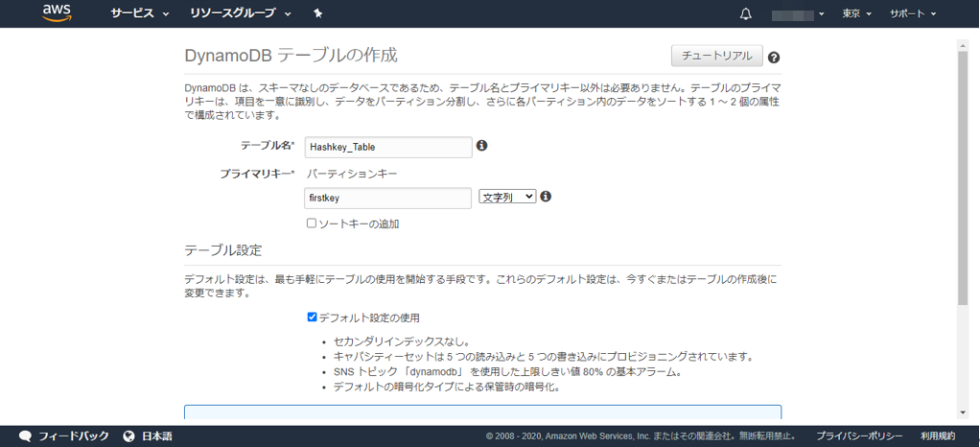Viewport: 980px width, 447px height.
Task: Select 日本語 language link in footer
Action: point(157,435)
